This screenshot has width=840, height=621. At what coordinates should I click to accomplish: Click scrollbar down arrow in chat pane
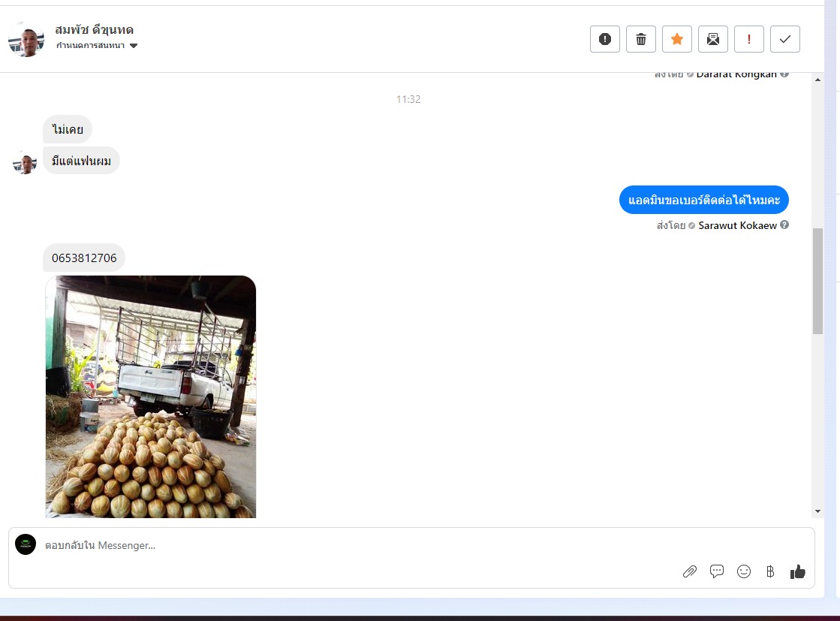tap(817, 511)
